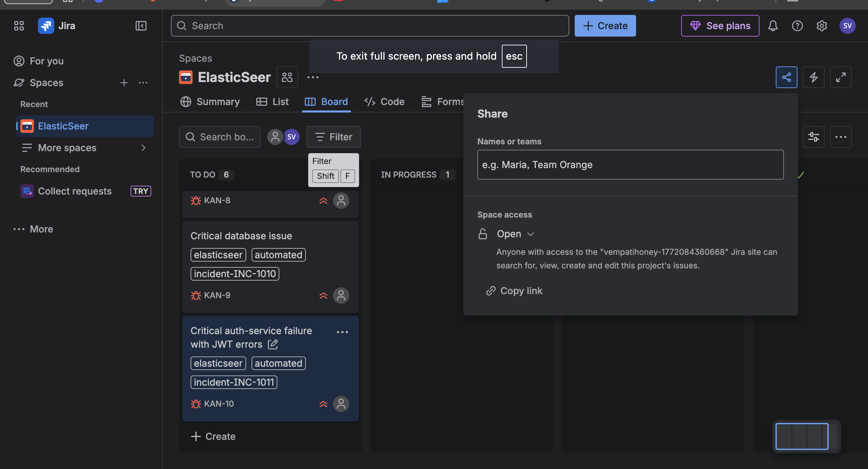Open the Jira settings gear

coord(822,26)
